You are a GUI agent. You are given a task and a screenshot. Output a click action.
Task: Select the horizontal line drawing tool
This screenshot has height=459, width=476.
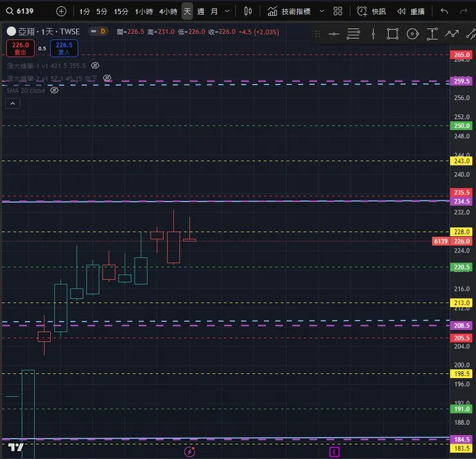point(334,33)
